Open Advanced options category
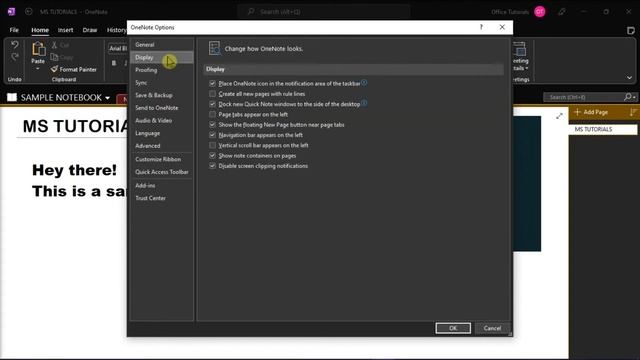 coord(162,146)
